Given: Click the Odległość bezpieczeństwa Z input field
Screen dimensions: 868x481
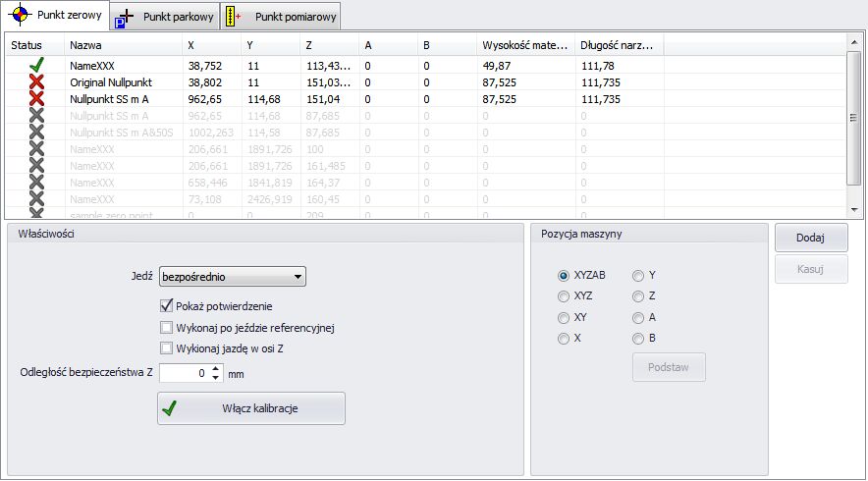Looking at the screenshot, I should pos(185,374).
